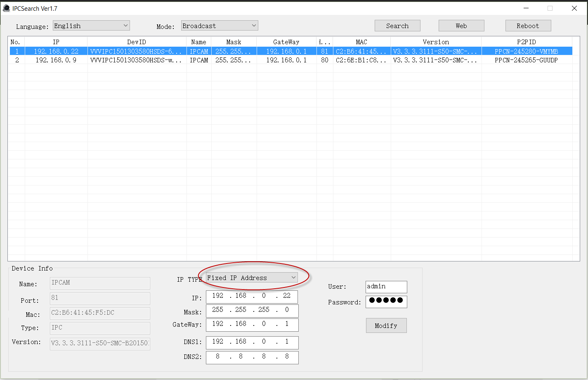This screenshot has height=380, width=588.
Task: Click the DevID column header
Action: pyautogui.click(x=137, y=42)
